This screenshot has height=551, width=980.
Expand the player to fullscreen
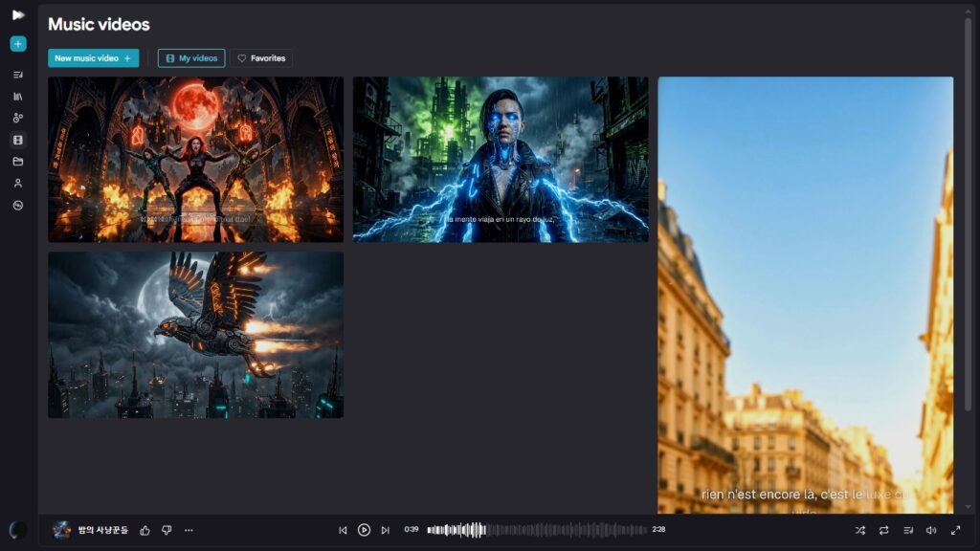956,530
